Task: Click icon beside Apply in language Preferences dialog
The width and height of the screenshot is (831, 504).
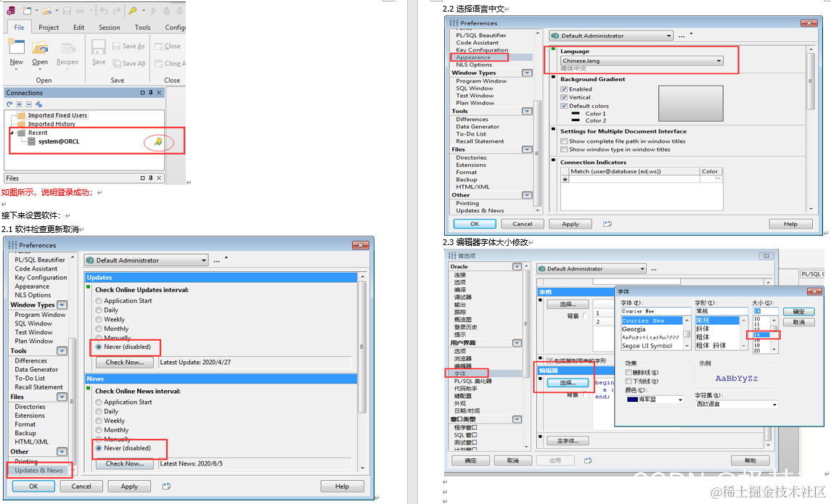Action: tap(607, 224)
